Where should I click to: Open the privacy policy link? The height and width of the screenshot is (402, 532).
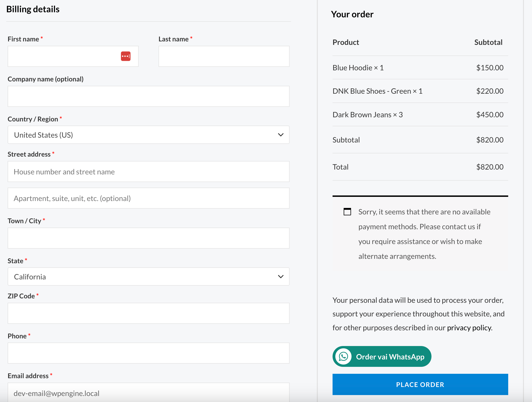point(469,327)
